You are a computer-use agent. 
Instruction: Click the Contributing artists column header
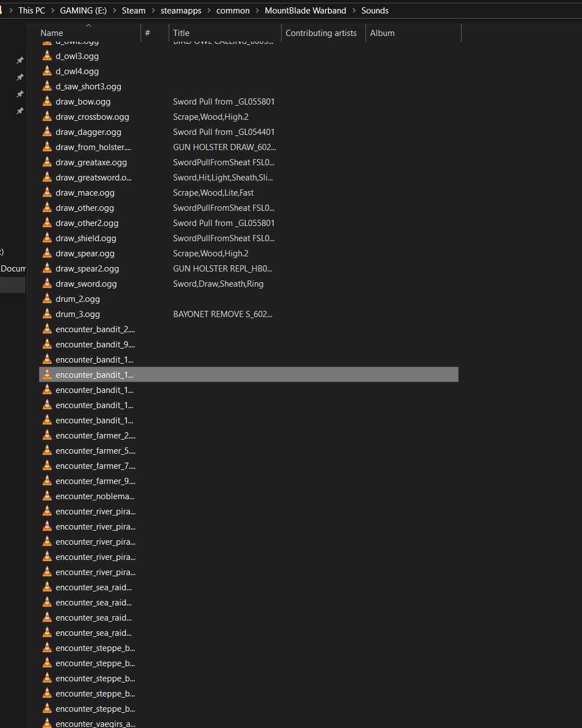click(321, 33)
